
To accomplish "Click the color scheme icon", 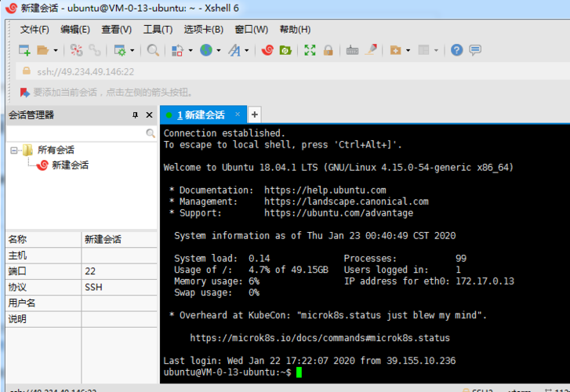I will click(x=177, y=50).
